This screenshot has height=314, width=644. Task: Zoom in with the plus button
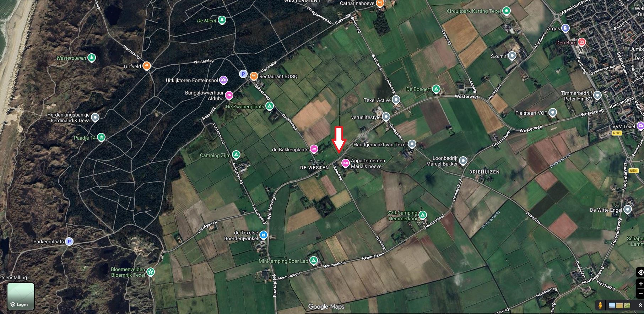[640, 283]
